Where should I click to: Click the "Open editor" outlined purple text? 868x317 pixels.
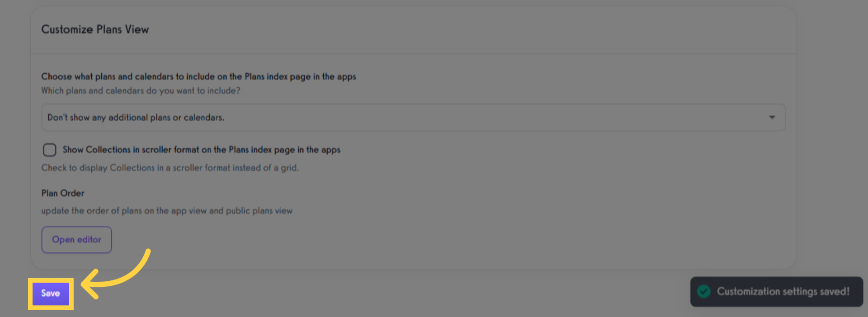76,240
